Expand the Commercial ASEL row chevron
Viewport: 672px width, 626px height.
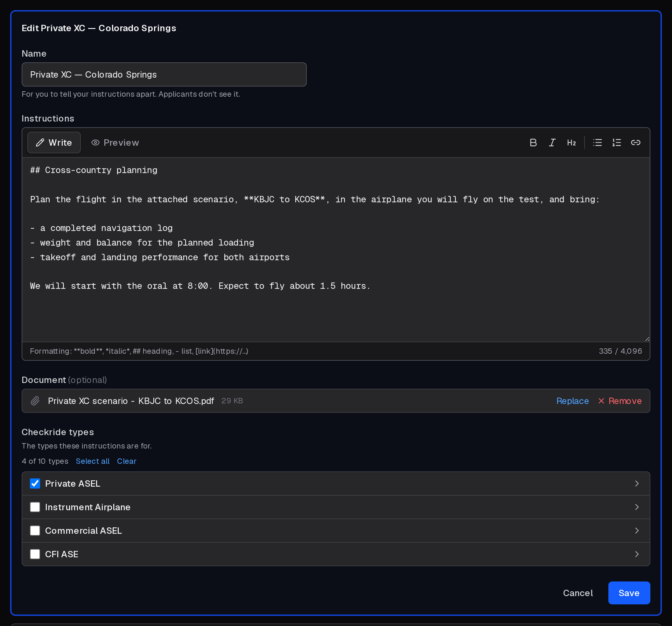tap(637, 531)
